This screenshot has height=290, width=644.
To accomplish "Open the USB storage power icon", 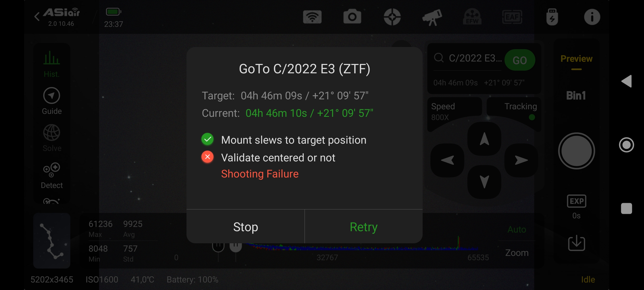I will click(552, 17).
